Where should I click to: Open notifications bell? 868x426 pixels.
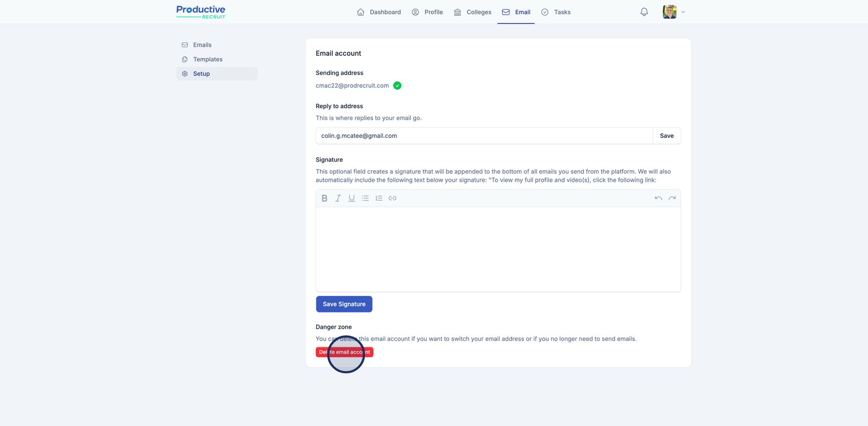644,12
